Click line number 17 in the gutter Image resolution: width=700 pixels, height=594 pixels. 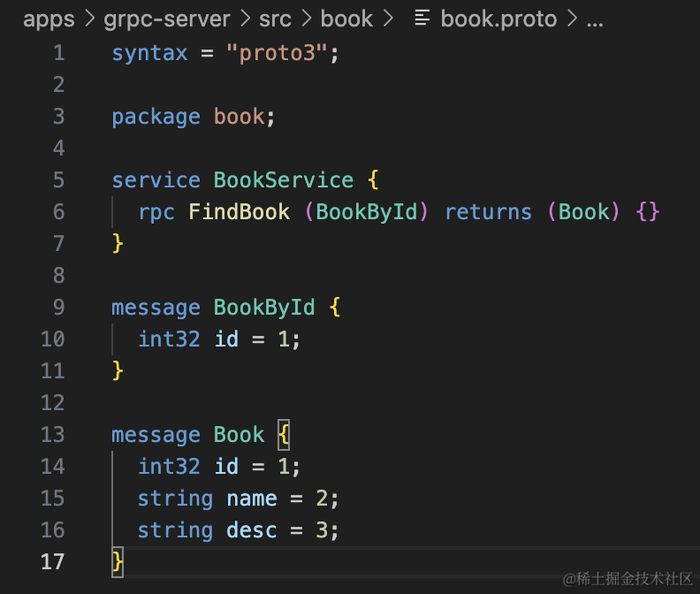53,562
